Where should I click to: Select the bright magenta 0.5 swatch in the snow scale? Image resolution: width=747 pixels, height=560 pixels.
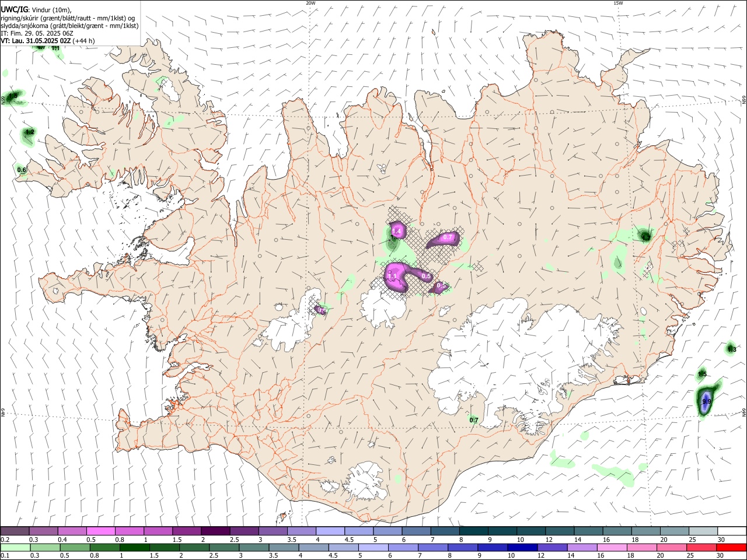tap(101, 531)
